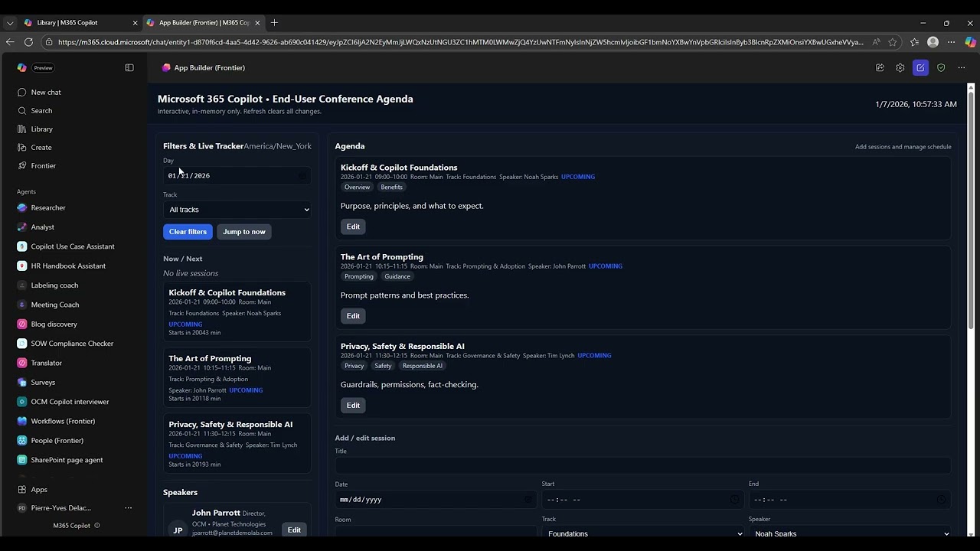Open settings gear in chat header
The width and height of the screenshot is (980, 551).
coord(900,67)
